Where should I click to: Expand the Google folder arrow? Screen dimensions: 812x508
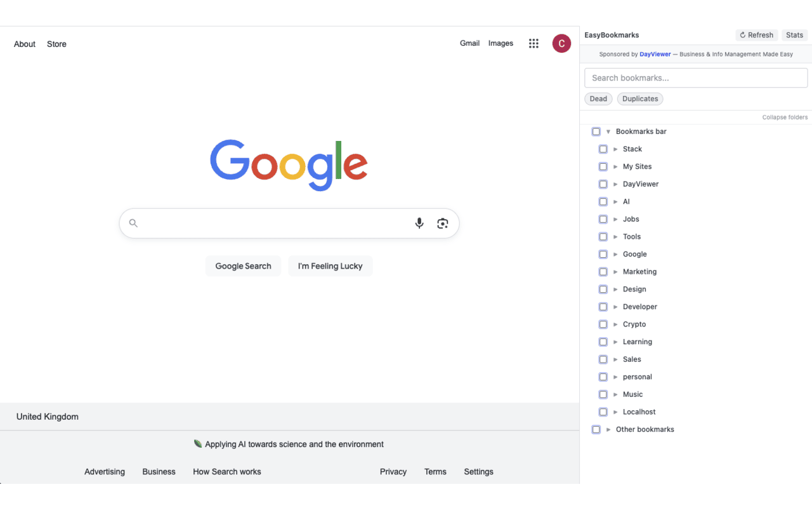615,254
